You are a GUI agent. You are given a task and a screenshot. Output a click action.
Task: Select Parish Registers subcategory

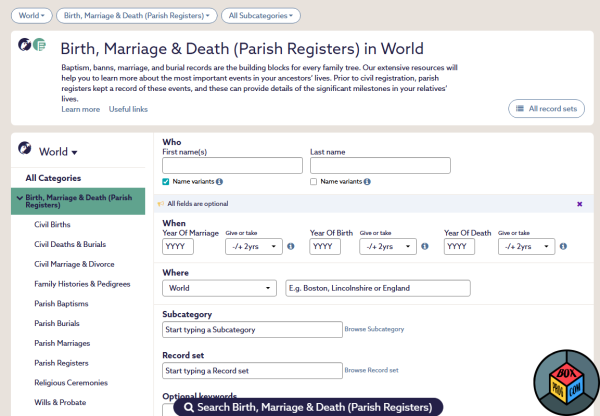(61, 363)
